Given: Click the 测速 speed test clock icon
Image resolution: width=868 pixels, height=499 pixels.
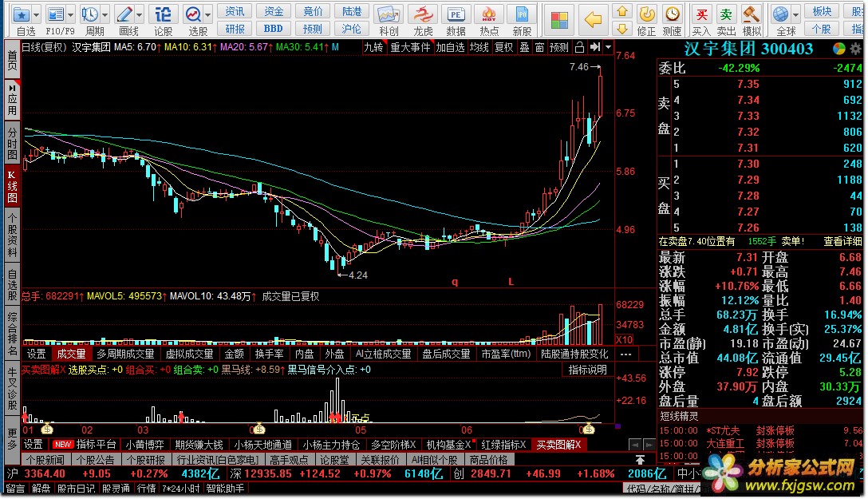Looking at the screenshot, I should (x=672, y=14).
